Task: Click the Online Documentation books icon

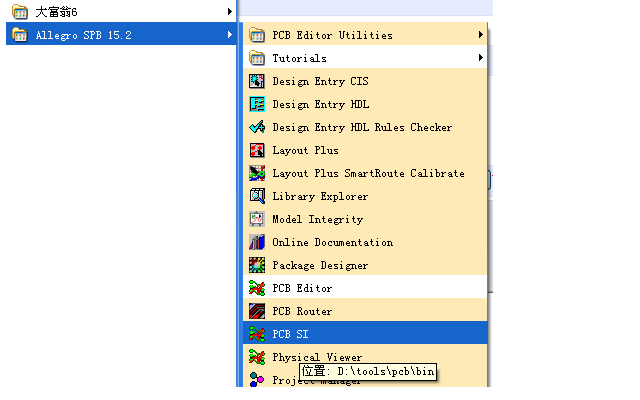Action: [257, 242]
